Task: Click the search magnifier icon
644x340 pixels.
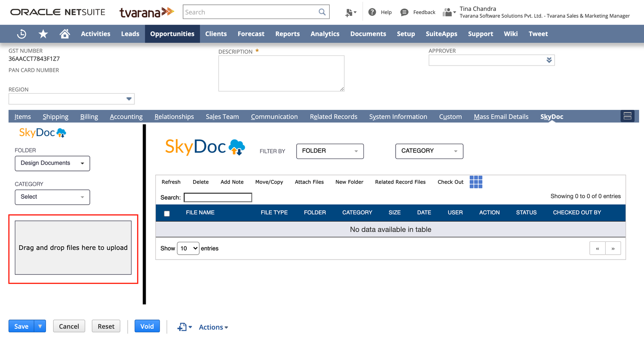Action: tap(322, 12)
